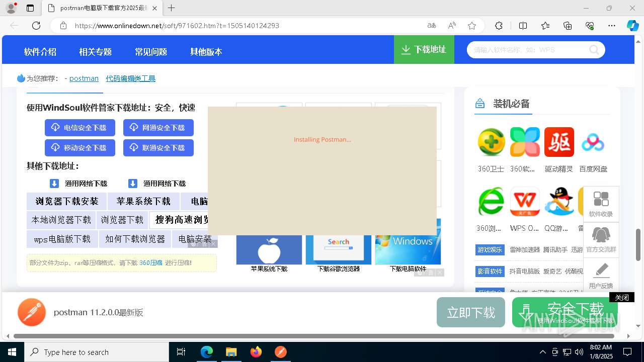Click the 立即下载 button
The width and height of the screenshot is (644, 362).
[471, 313]
